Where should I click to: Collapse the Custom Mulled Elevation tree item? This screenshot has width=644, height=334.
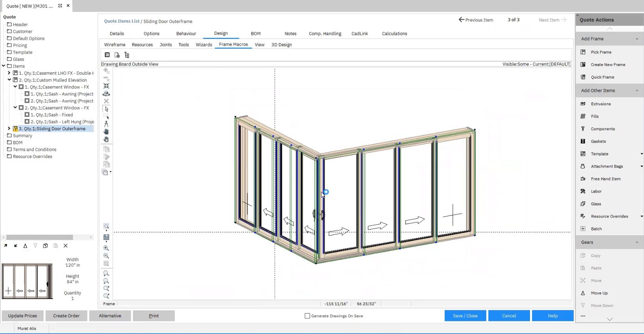click(9, 80)
